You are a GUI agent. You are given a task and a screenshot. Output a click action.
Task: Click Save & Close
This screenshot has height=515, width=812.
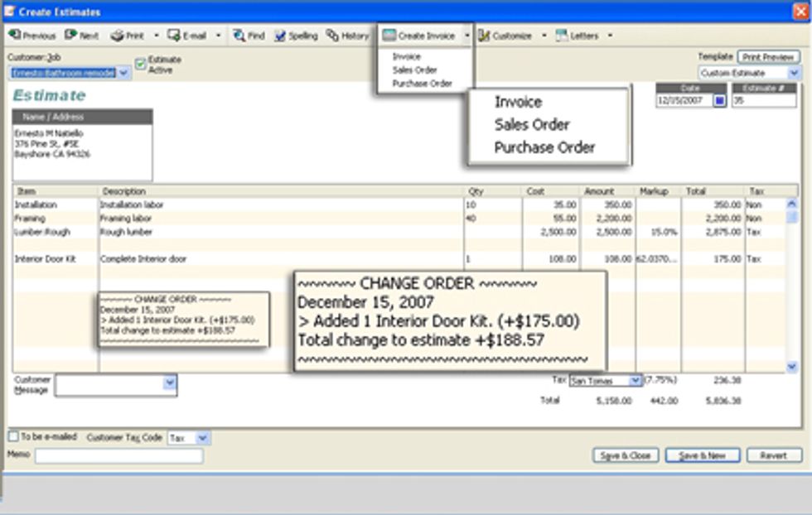coord(625,455)
